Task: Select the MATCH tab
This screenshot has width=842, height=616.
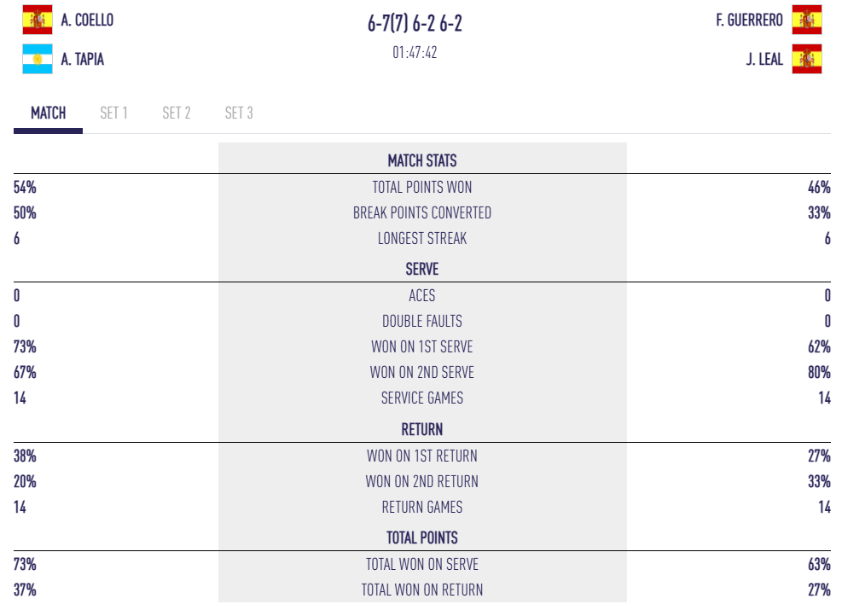Action: pos(48,113)
